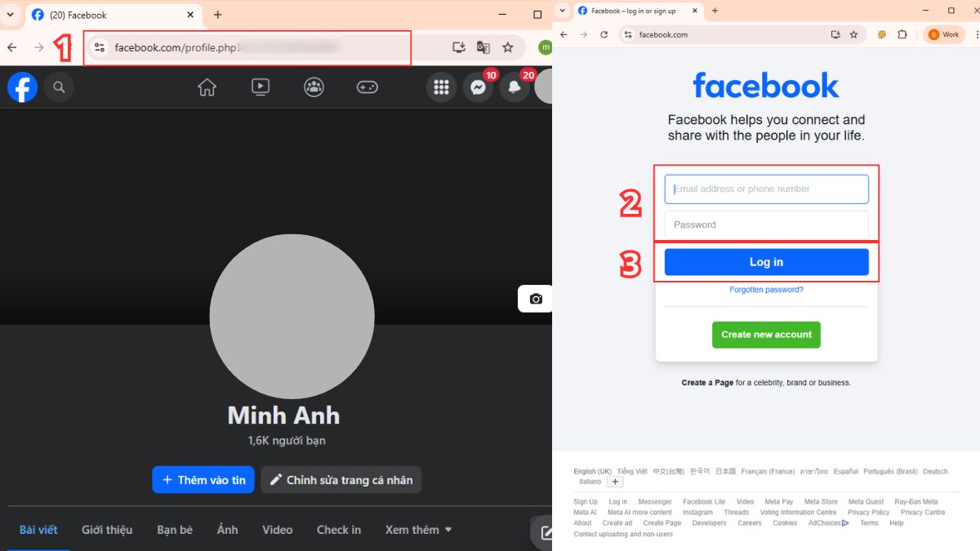Switch to the Bạn bè tab
The image size is (980, 551).
(x=174, y=530)
